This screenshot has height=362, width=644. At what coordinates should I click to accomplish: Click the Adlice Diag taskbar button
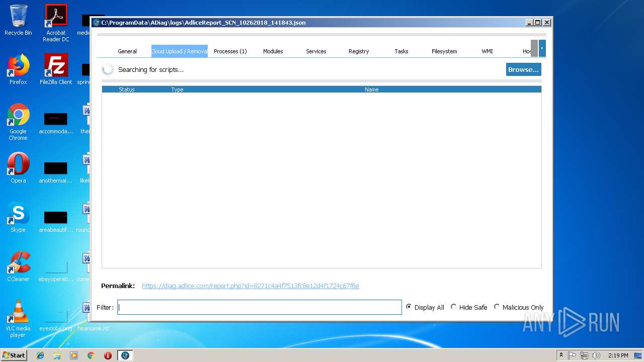point(125,355)
